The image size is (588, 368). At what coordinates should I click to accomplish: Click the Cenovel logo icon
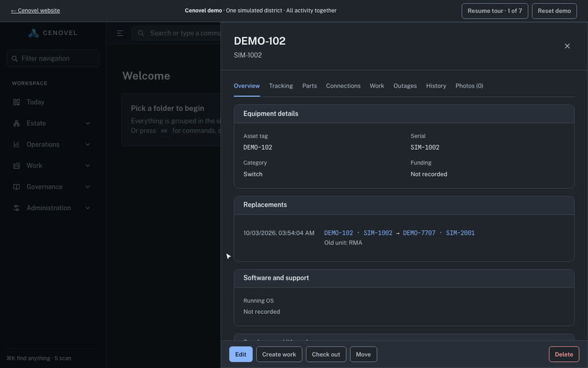click(x=33, y=33)
